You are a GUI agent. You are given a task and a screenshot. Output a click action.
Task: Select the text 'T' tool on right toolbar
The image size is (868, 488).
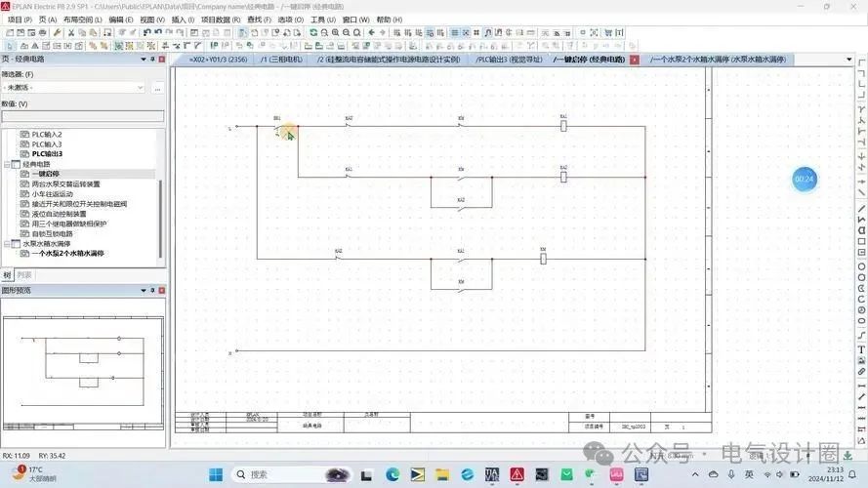pos(861,349)
